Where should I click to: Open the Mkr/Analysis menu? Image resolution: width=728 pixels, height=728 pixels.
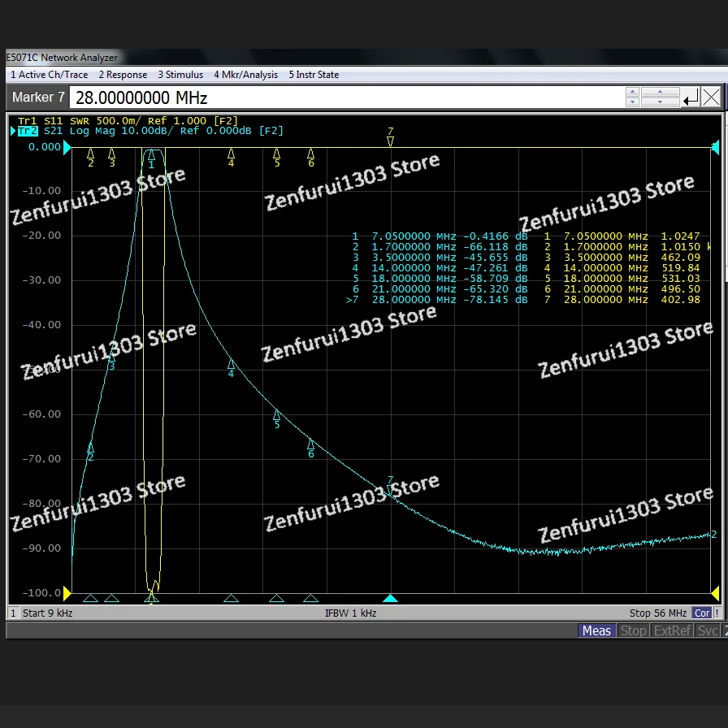tap(245, 75)
